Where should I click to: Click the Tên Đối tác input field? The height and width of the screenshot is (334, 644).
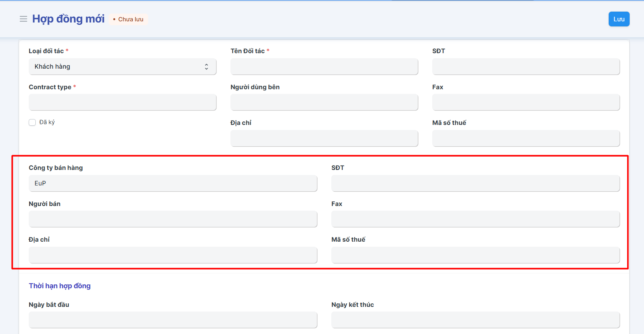coord(324,67)
